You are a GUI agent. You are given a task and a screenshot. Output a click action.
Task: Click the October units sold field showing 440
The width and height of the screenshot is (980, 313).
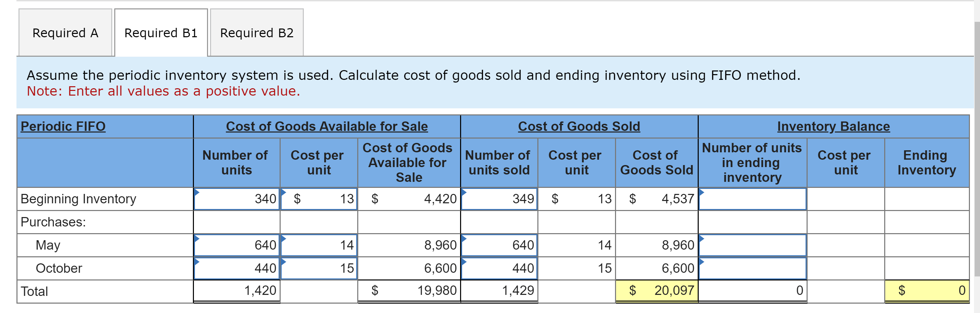(498, 268)
